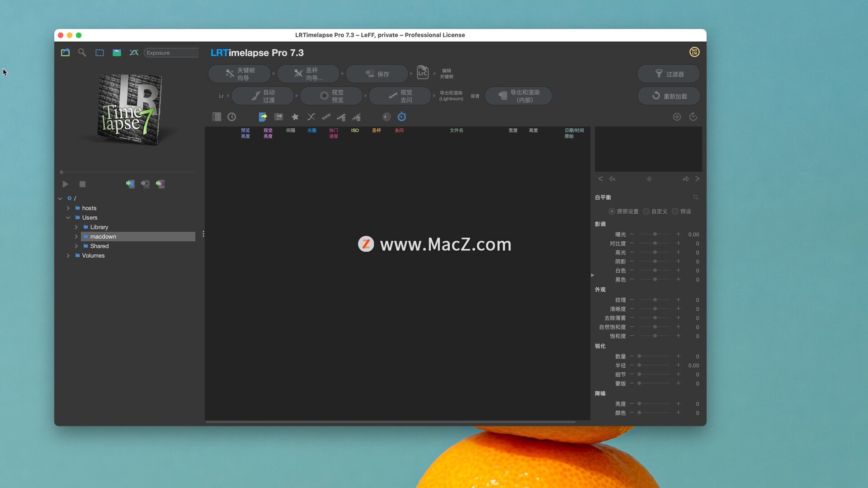The image size is (868, 488).
Task: Click the clock icon in the table toolbar
Action: pos(231,117)
